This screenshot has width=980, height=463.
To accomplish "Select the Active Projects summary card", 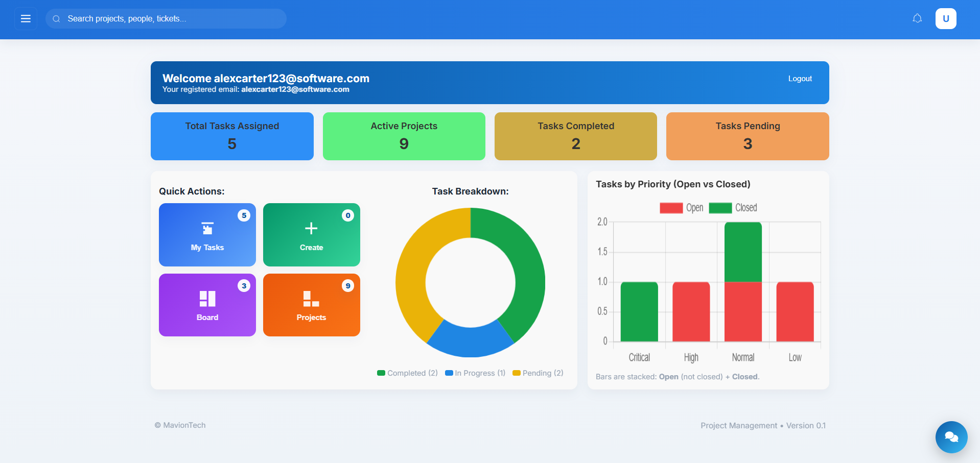I will 403,136.
